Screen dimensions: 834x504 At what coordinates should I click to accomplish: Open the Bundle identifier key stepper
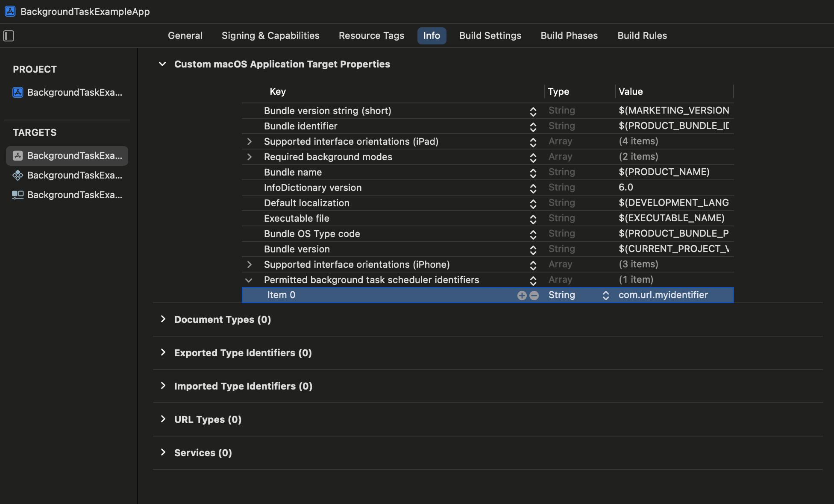point(533,127)
